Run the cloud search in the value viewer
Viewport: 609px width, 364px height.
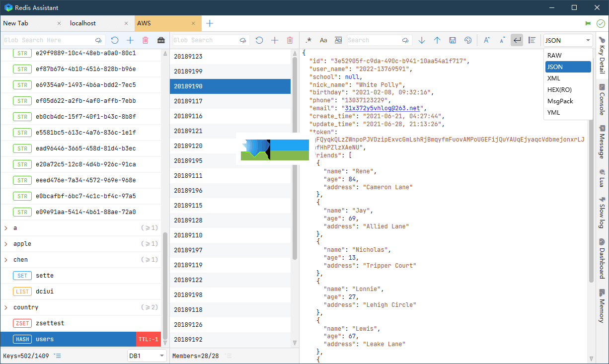(406, 40)
